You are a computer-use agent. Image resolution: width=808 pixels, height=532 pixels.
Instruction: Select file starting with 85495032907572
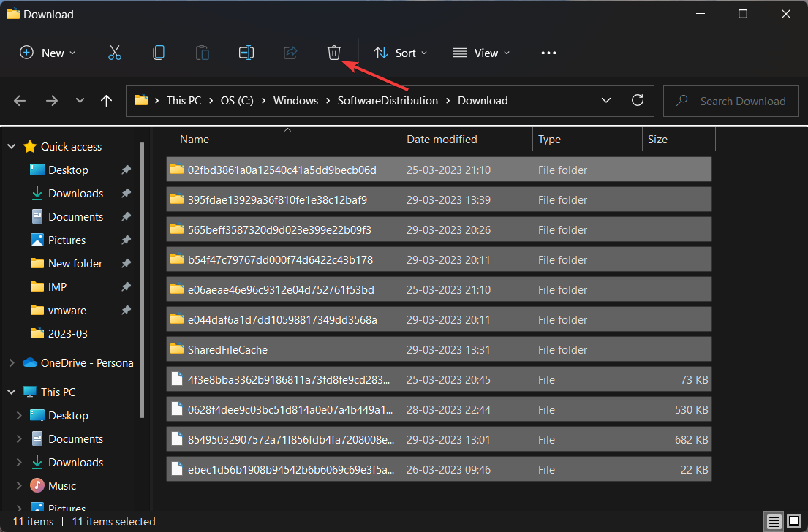(x=439, y=439)
